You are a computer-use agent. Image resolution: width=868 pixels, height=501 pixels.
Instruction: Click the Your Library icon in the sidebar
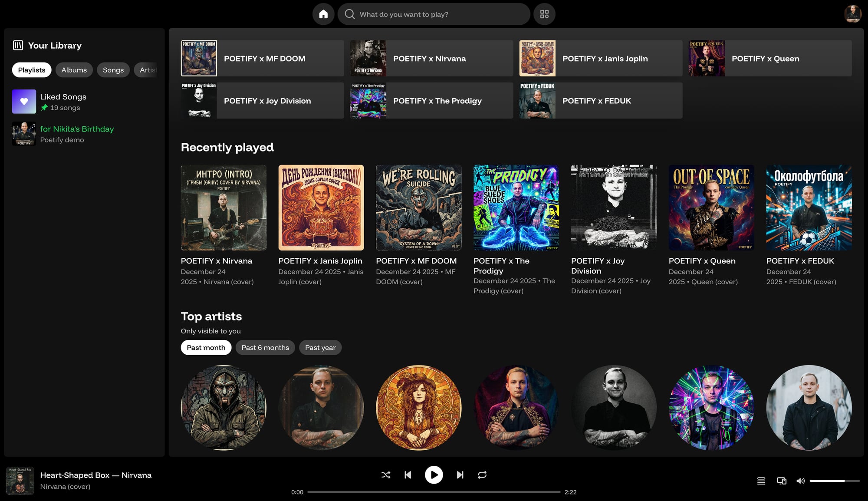(18, 45)
